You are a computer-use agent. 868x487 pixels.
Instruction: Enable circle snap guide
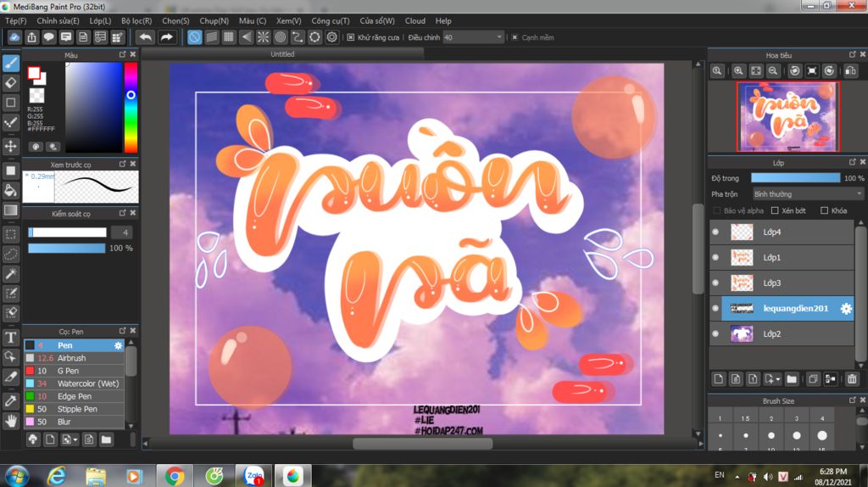tap(280, 37)
